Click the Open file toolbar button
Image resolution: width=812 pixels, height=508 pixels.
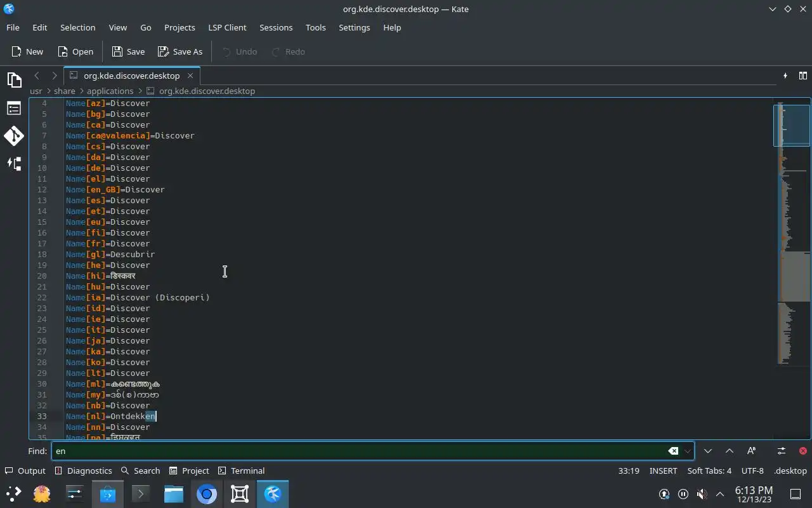(75, 51)
